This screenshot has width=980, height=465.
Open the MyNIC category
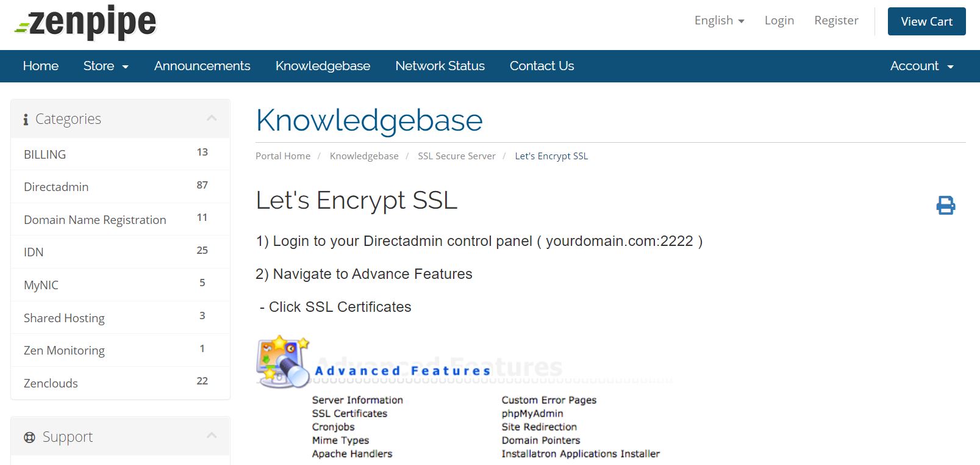click(x=120, y=285)
